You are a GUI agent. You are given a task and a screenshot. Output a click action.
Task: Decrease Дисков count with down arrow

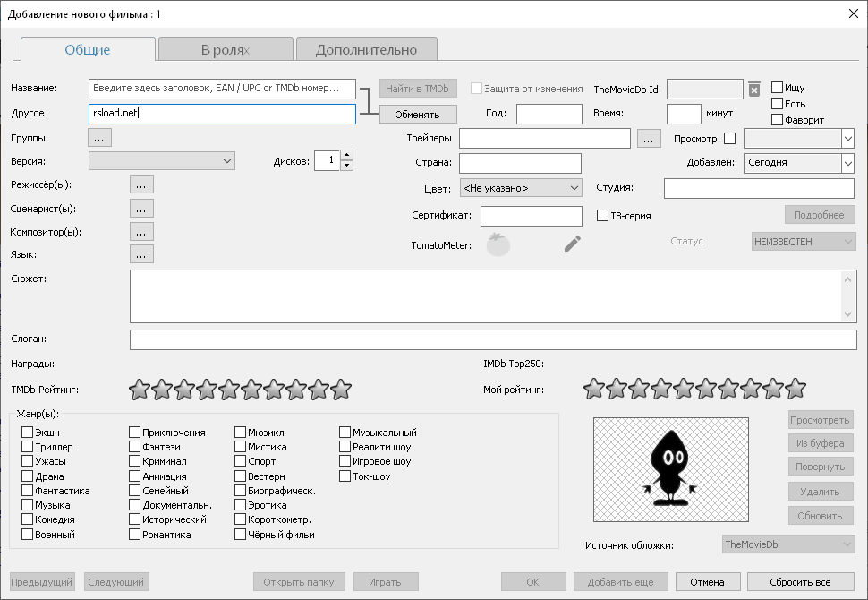(x=346, y=165)
